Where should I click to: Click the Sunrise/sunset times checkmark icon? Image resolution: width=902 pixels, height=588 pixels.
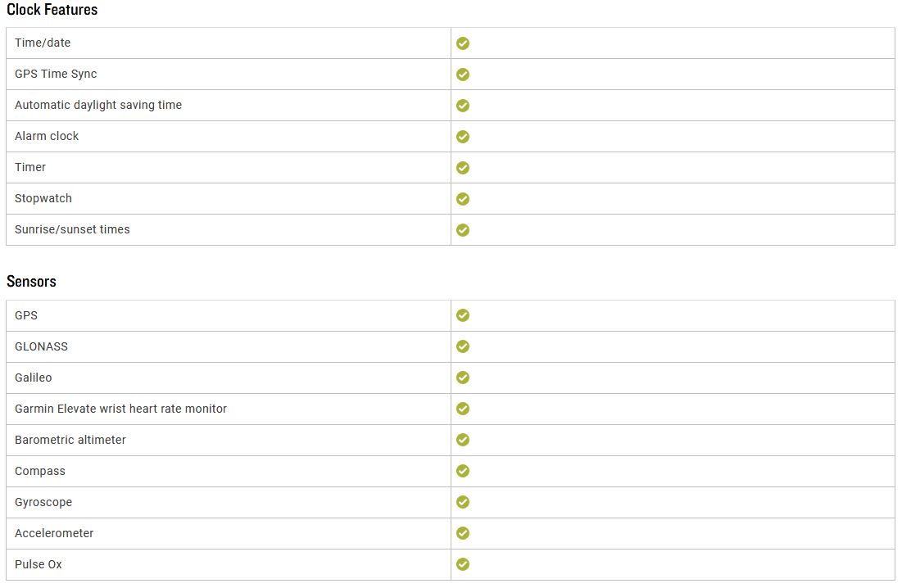(463, 229)
